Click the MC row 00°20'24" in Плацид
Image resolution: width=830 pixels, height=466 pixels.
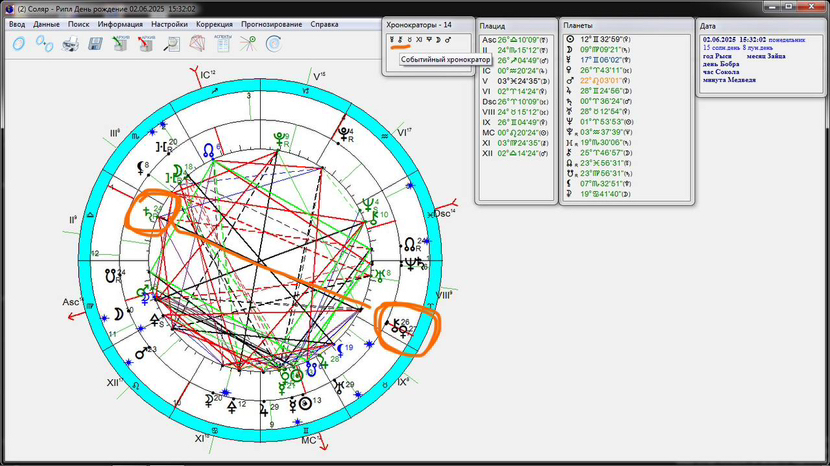[x=515, y=132]
